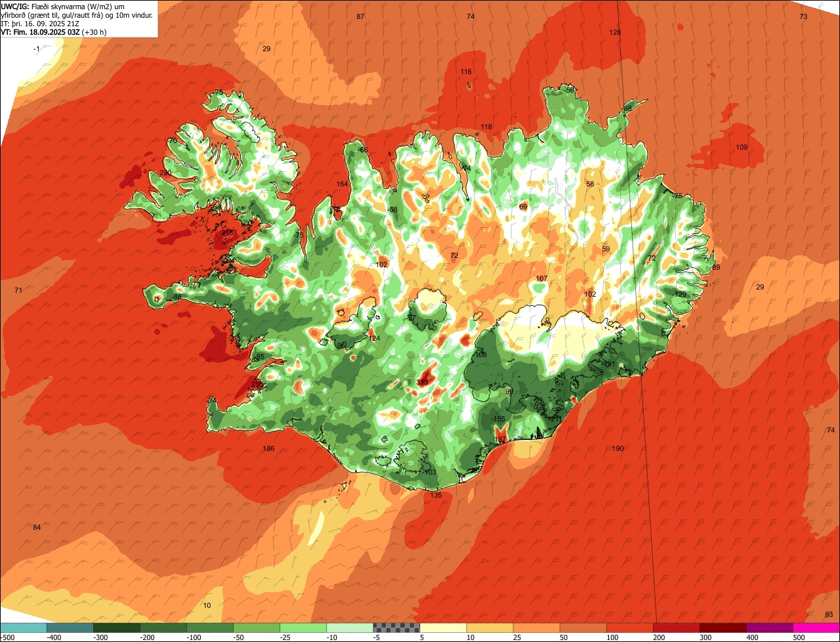Click the '59' value in eastern Iceland
This screenshot has height=642, width=840.
pos(606,249)
